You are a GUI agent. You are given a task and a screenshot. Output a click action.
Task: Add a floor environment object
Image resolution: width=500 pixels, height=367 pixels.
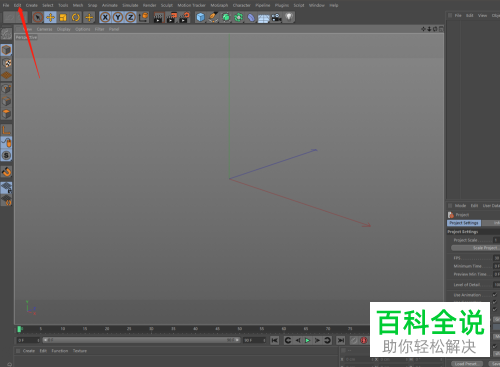tap(263, 18)
